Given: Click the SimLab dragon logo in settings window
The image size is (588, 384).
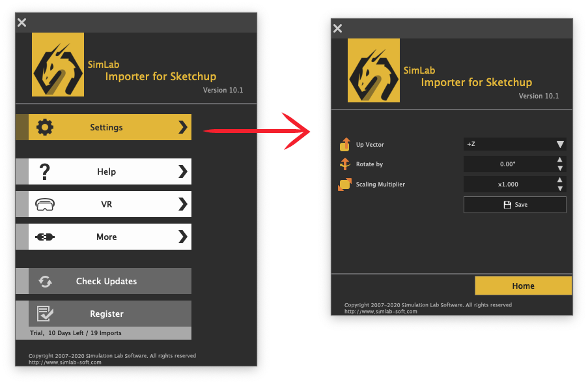Looking at the screenshot, I should (374, 70).
